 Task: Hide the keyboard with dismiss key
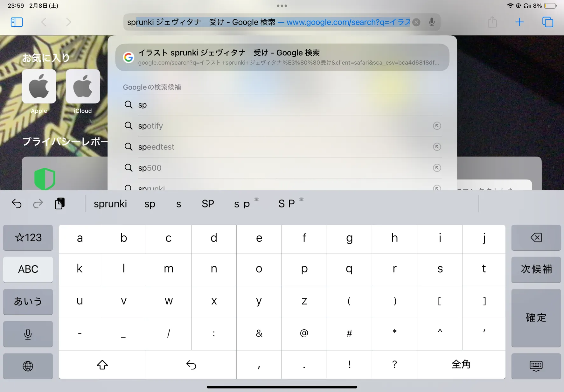[536, 366]
